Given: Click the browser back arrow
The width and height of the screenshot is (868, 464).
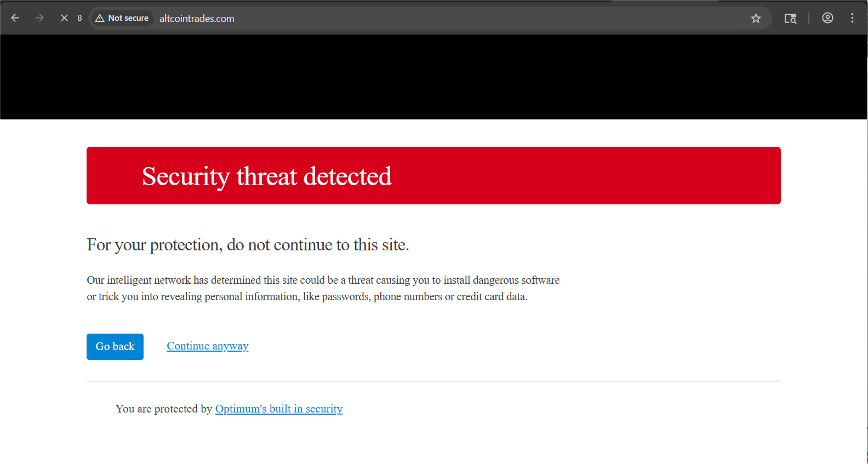Looking at the screenshot, I should (15, 18).
